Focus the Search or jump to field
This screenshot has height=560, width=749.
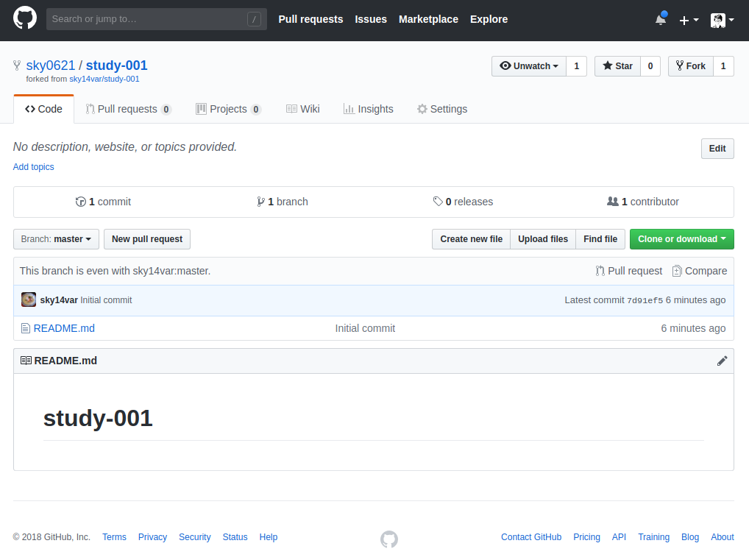(156, 19)
